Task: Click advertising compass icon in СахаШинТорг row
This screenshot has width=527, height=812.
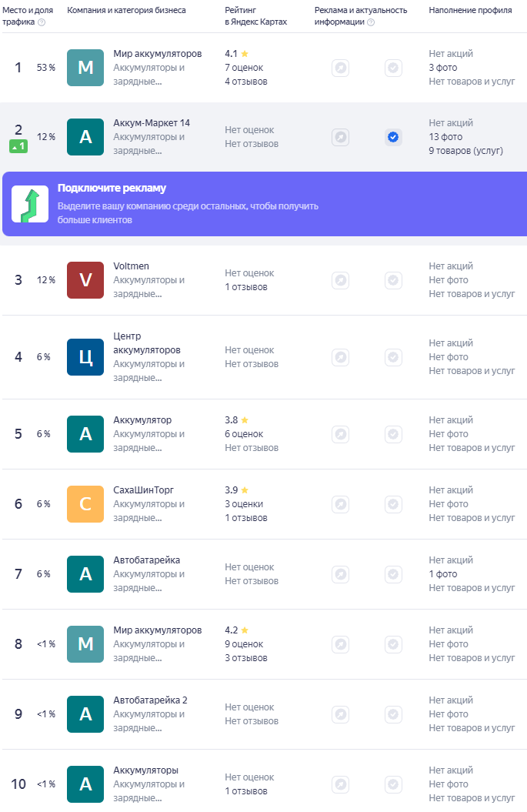Action: click(x=341, y=504)
